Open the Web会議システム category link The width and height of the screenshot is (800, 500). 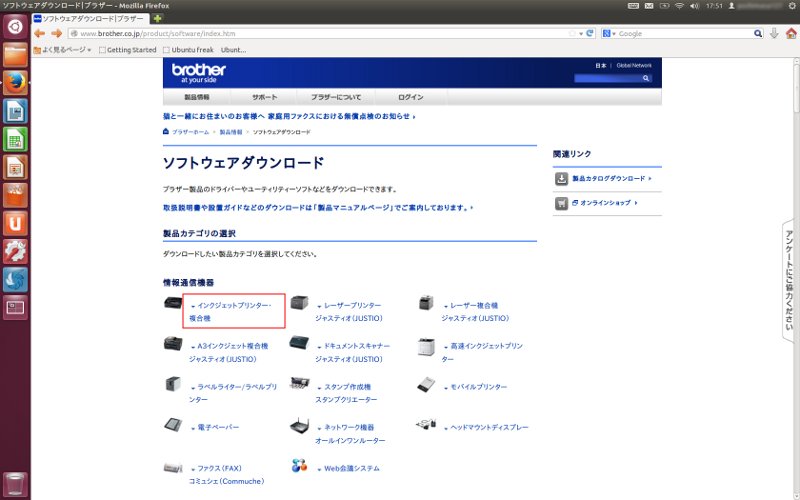[348, 468]
